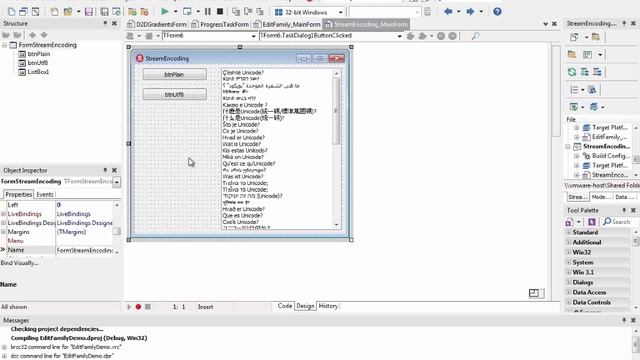Click the StreamEncoding project panel pin
This screenshot has width=640, height=360.
624,24
